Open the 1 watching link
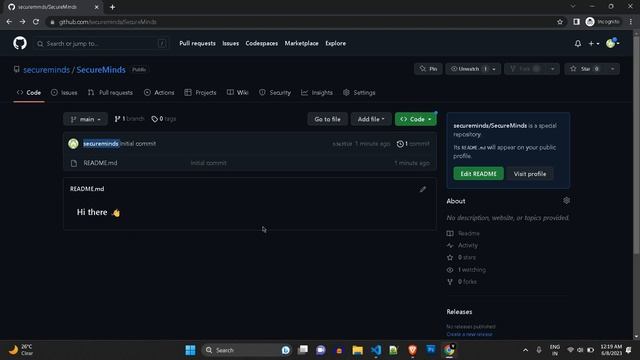The width and height of the screenshot is (640, 360). pos(467,270)
